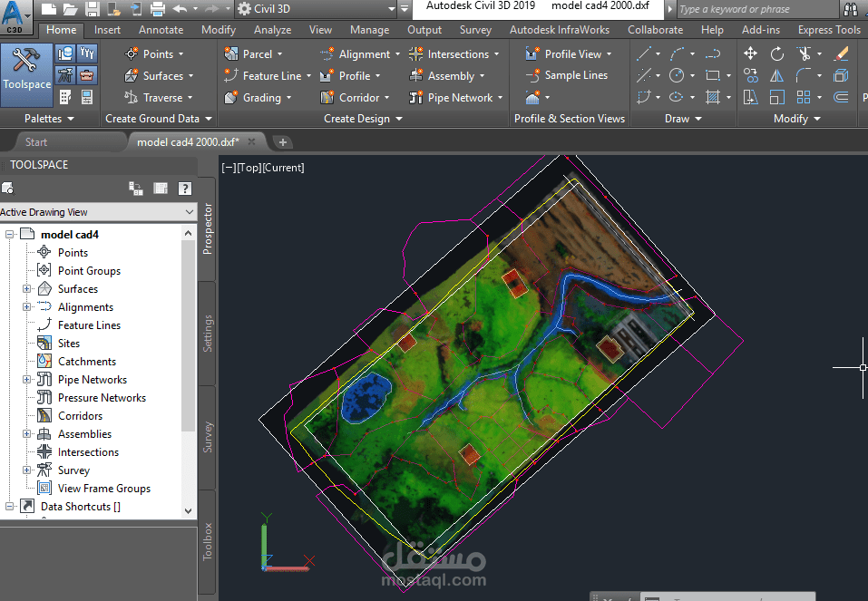The width and height of the screenshot is (868, 601).
Task: Click the binoculars search icon
Action: pyautogui.click(x=851, y=9)
